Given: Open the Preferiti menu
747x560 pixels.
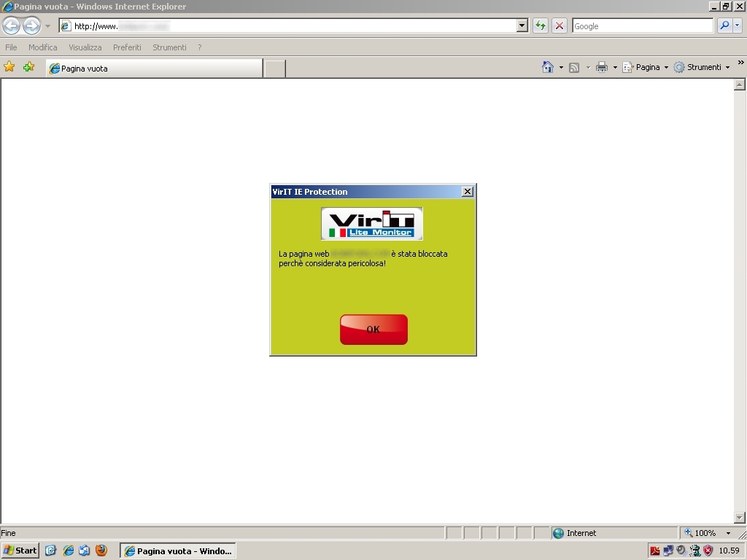Looking at the screenshot, I should pos(127,47).
